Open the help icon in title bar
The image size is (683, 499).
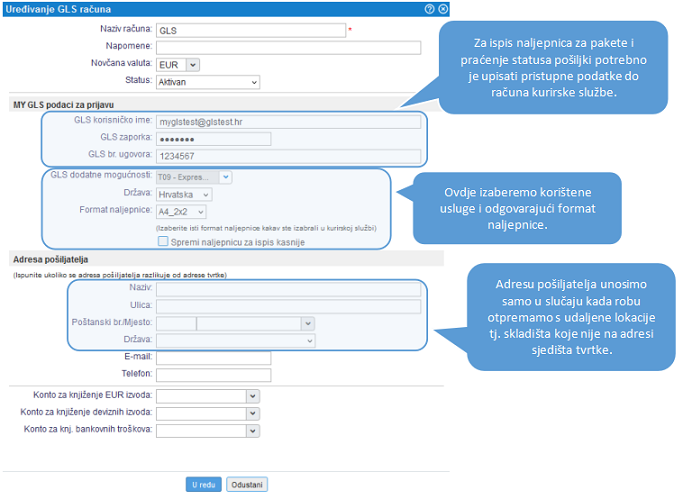429,9
